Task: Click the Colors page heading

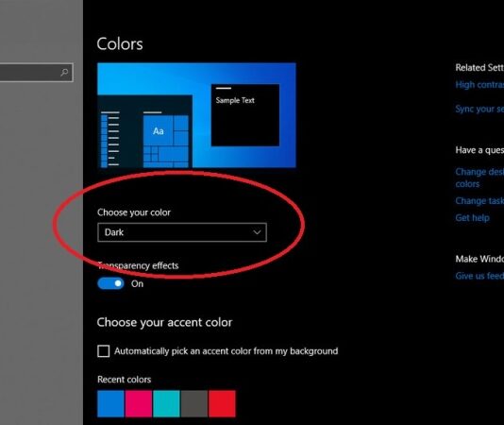Action: click(120, 43)
